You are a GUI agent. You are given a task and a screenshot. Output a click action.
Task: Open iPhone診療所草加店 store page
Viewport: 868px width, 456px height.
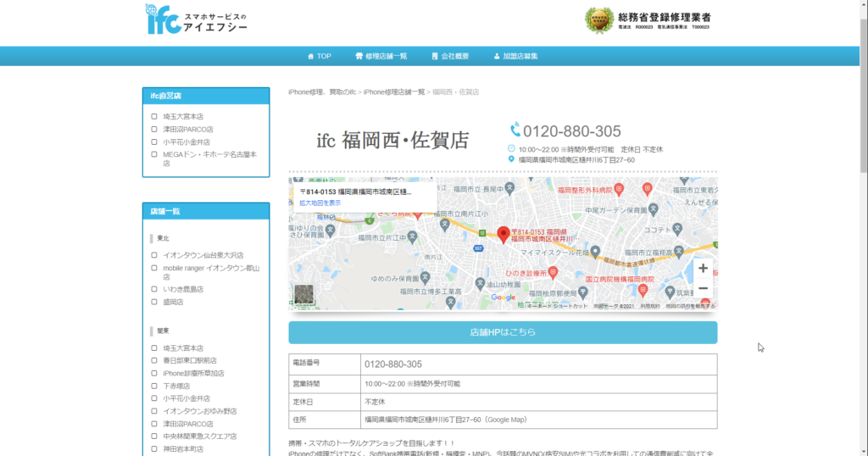click(193, 374)
